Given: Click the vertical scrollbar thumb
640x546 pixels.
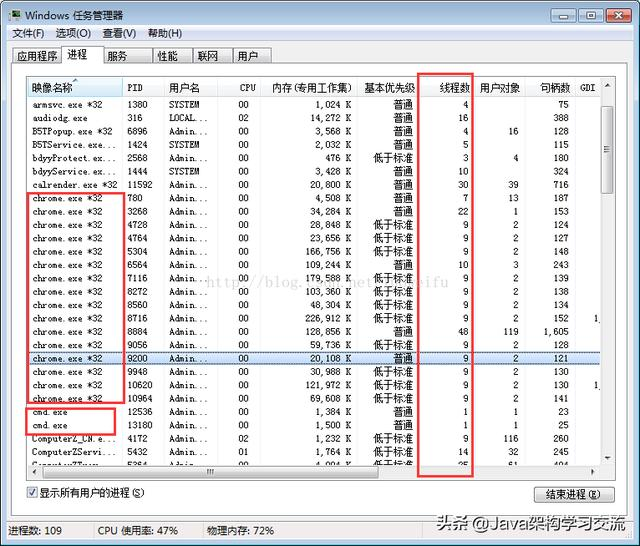Looking at the screenshot, I should [607, 149].
